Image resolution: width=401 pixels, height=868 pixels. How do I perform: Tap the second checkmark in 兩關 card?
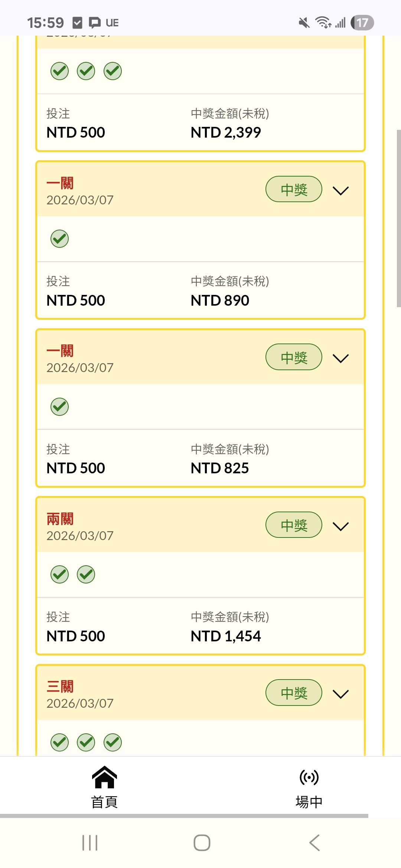86,575
